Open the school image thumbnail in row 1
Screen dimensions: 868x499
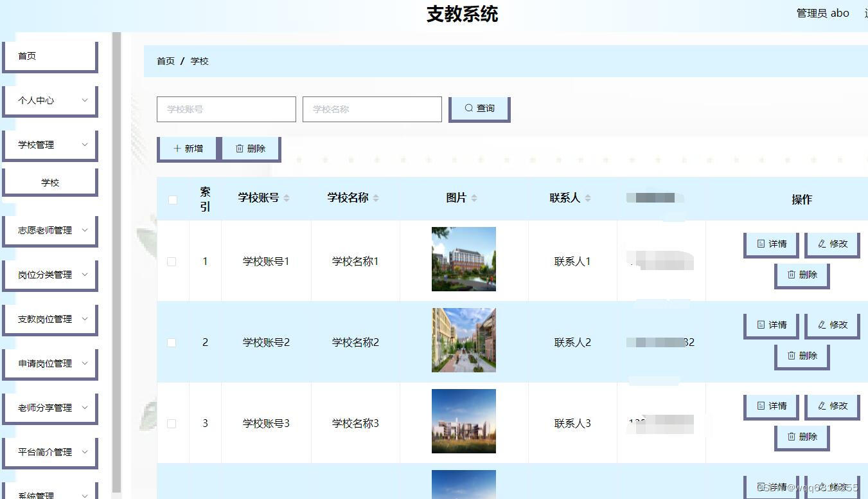464,259
